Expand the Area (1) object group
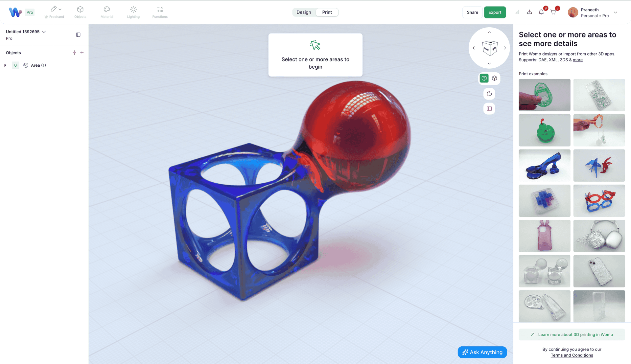Viewport: 631px width, 364px height. coord(5,65)
